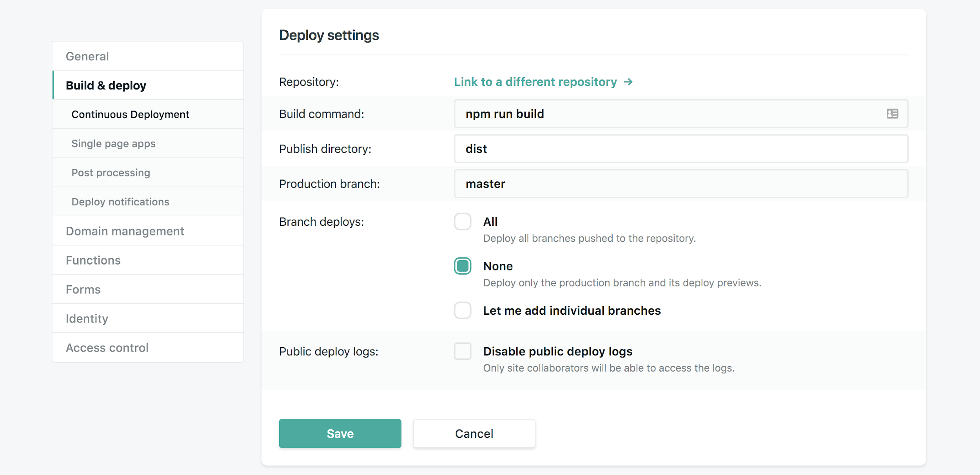This screenshot has height=475, width=980.
Task: Open Deploy notifications subsection
Action: click(x=120, y=202)
